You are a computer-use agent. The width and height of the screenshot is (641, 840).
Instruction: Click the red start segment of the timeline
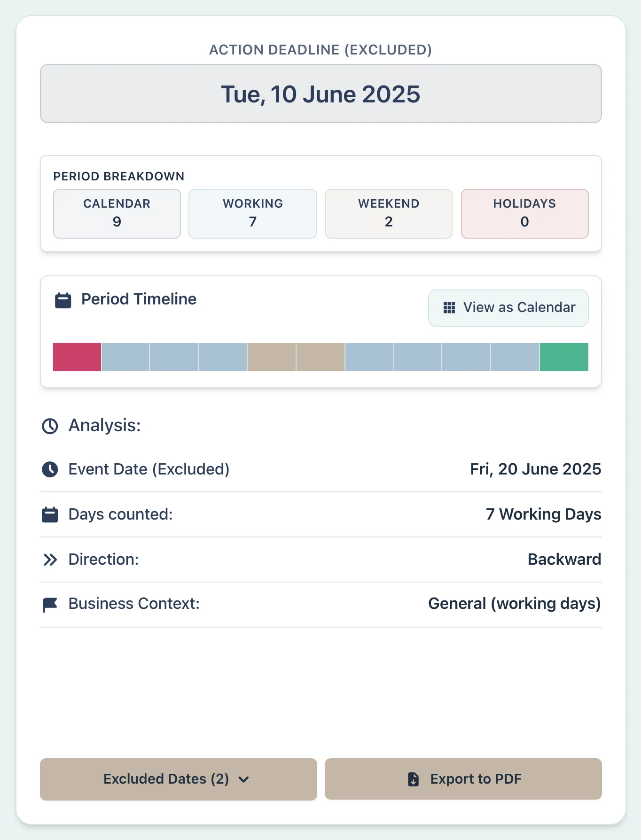coord(77,357)
